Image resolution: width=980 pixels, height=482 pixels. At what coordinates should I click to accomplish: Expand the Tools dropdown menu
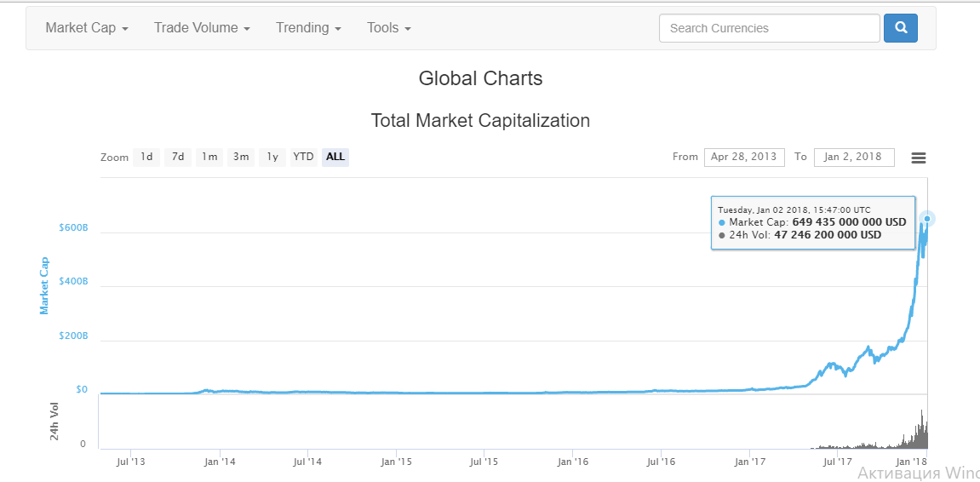388,28
